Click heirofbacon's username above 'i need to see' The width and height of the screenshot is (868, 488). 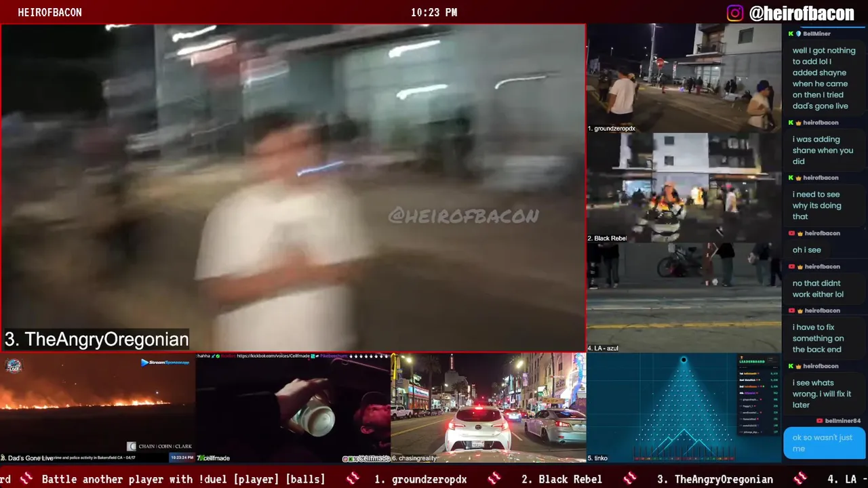(821, 178)
